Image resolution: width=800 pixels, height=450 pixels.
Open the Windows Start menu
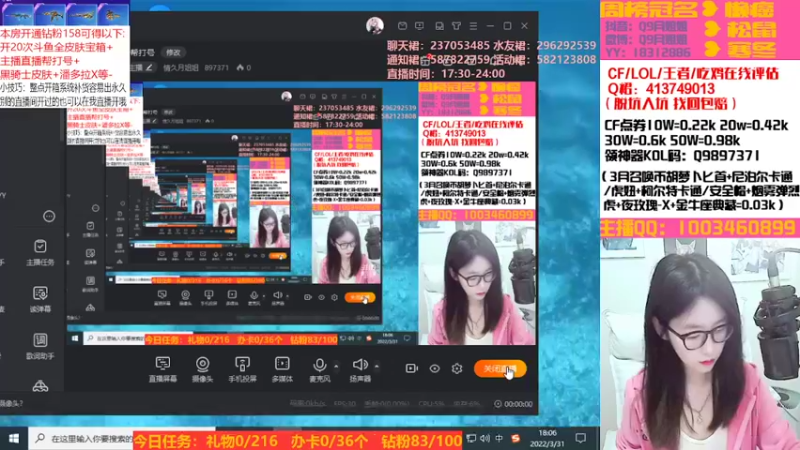point(14,439)
